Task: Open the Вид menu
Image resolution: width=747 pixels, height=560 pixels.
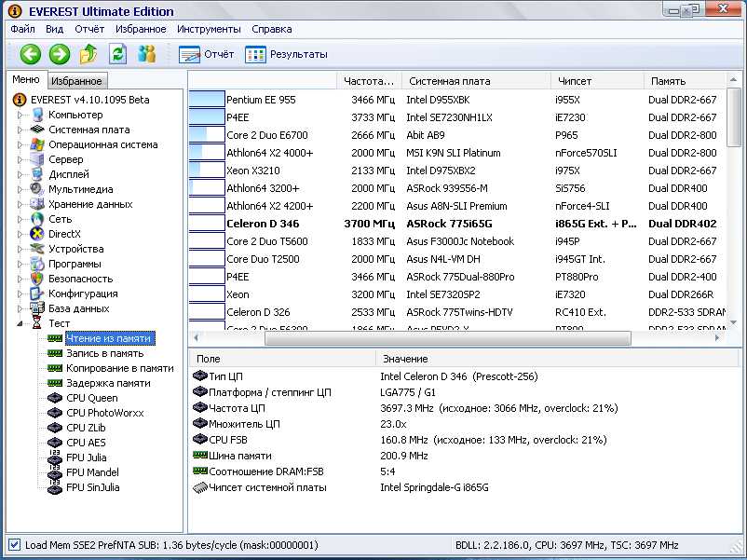Action: click(55, 29)
